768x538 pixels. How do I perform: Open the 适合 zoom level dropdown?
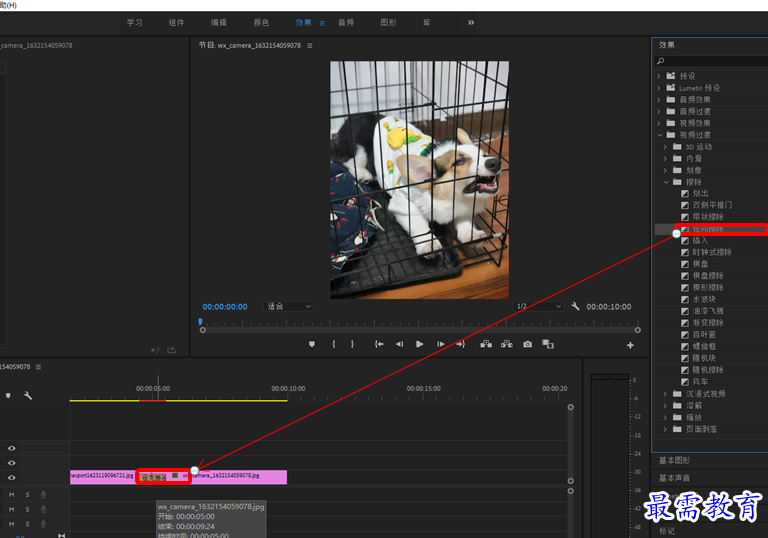(x=288, y=306)
